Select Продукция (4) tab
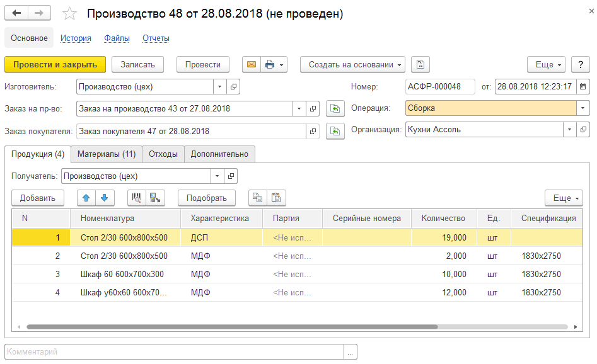Viewport: 597px width, 364px height. coord(38,154)
